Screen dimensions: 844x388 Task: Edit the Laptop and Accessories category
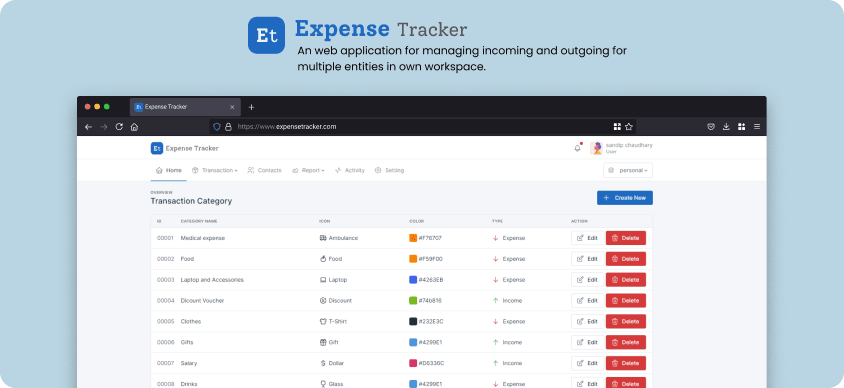(x=587, y=280)
